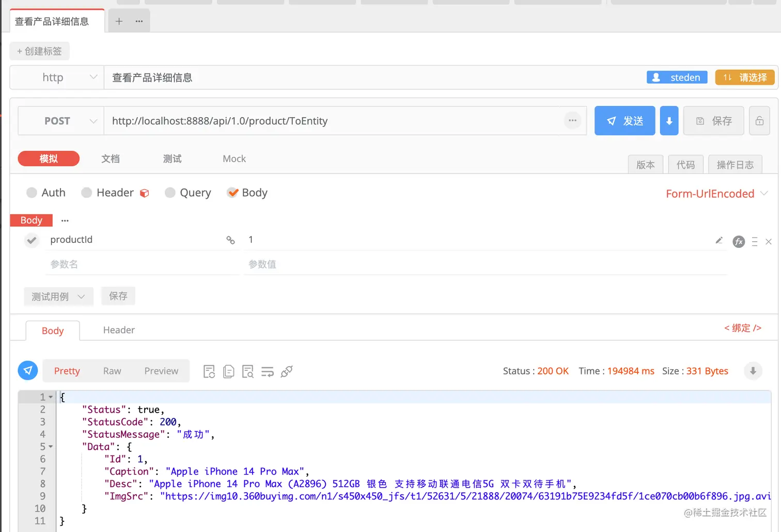
Task: Select the Query option
Action: [x=188, y=193]
